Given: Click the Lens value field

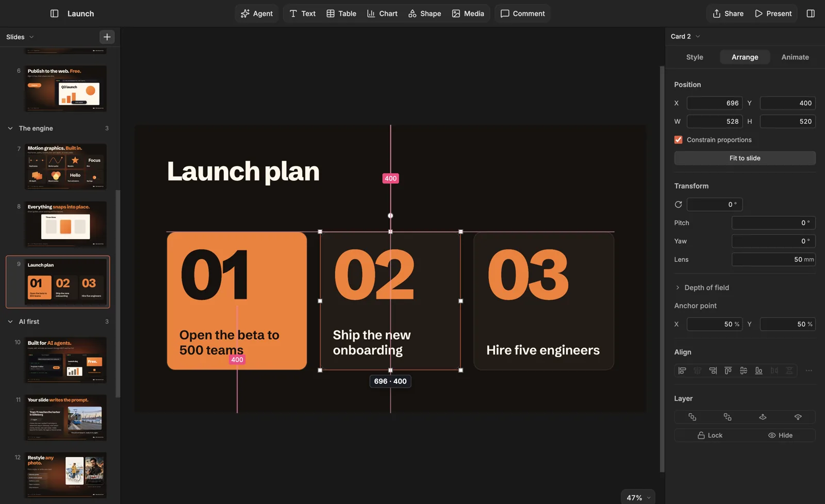Looking at the screenshot, I should tap(773, 260).
